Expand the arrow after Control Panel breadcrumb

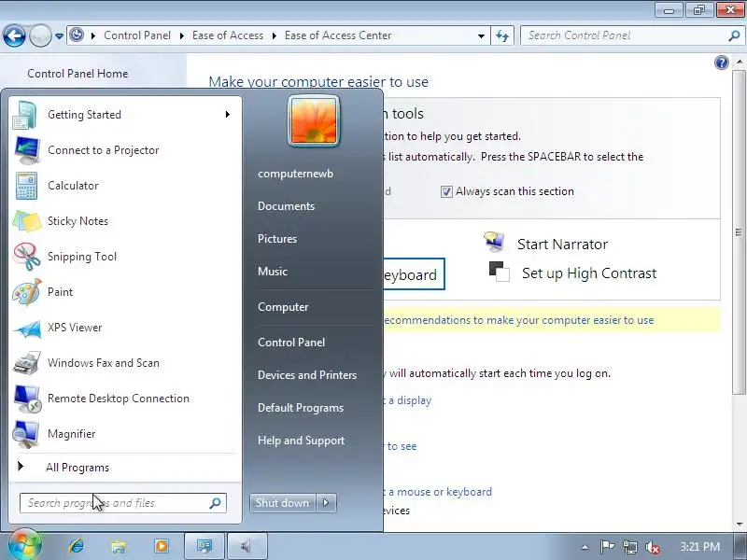pos(181,35)
